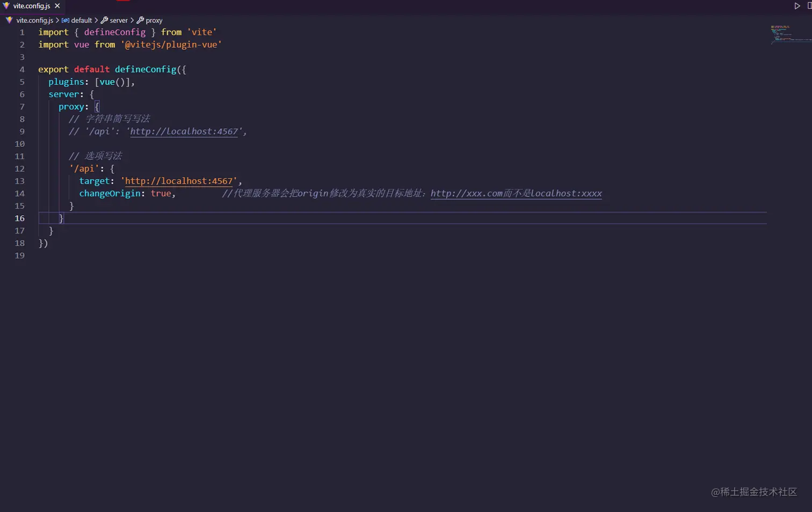Select the vite.config.js editor tab
Screen dimensions: 812x512
click(x=31, y=6)
